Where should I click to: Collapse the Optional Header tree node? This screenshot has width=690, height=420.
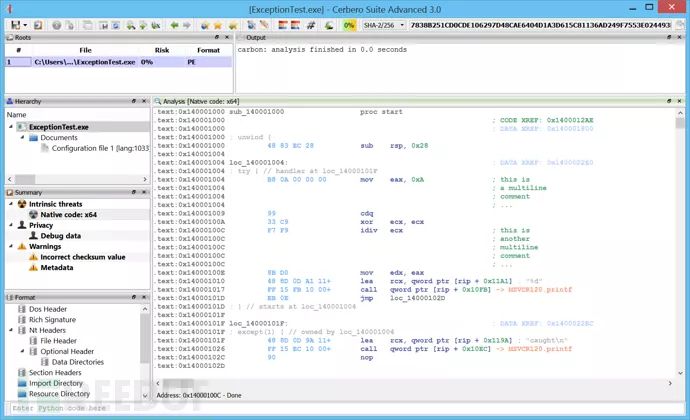22,352
